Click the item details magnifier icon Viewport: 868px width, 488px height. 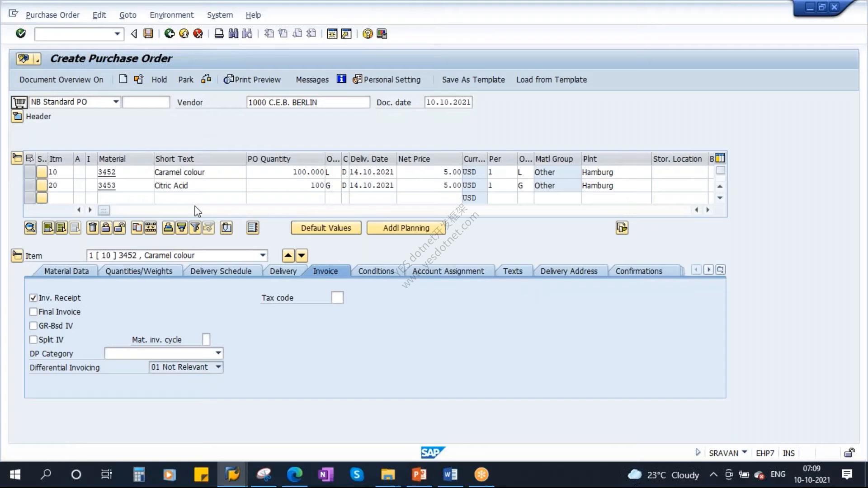(x=30, y=228)
